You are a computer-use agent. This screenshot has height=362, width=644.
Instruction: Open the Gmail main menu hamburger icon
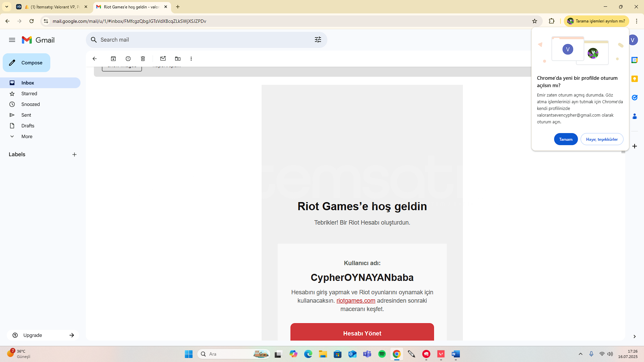point(12,40)
